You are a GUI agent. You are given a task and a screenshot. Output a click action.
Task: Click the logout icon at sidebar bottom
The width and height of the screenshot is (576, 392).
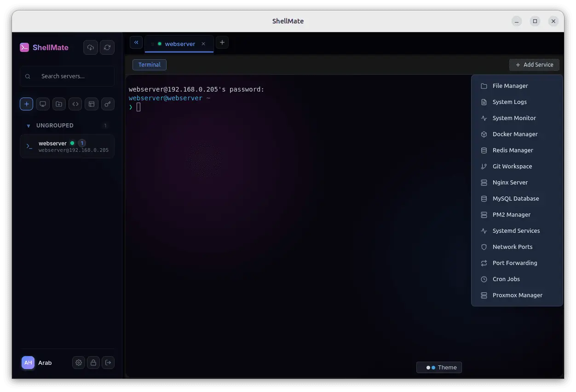(x=108, y=363)
